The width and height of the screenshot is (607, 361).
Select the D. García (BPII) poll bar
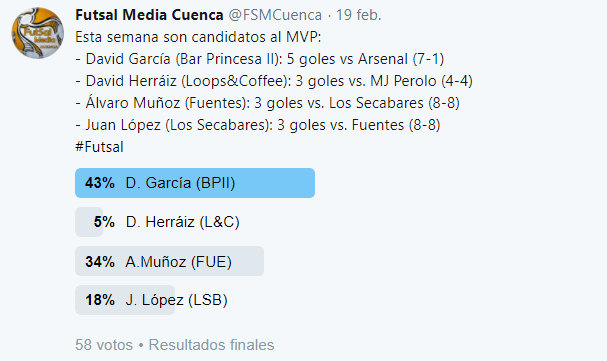click(195, 183)
